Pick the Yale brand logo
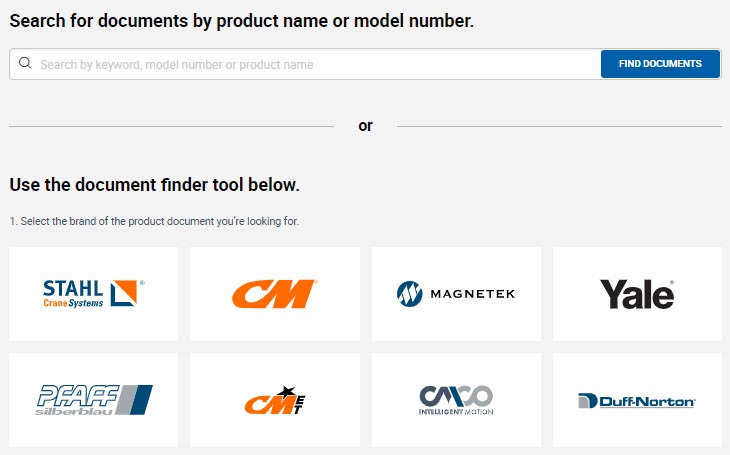The height and width of the screenshot is (455, 730). pyautogui.click(x=637, y=294)
